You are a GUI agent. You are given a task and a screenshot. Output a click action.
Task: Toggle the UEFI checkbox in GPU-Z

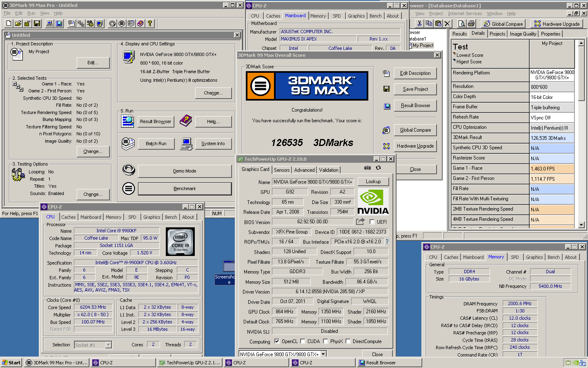tap(372, 222)
